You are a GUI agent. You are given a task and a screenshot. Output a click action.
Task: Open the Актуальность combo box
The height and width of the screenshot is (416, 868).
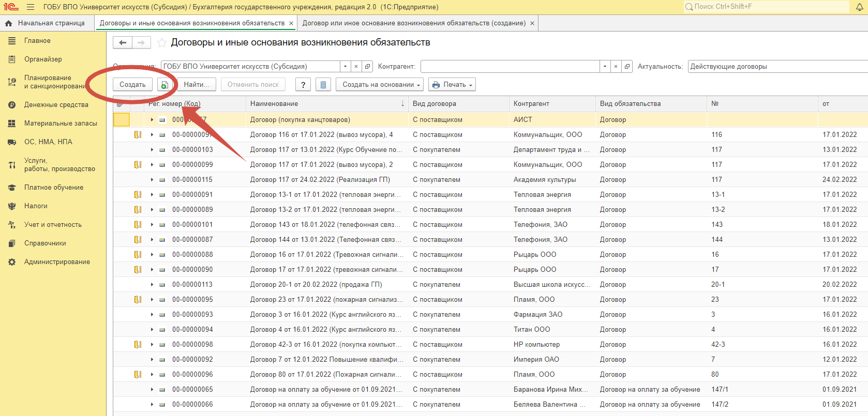point(778,67)
